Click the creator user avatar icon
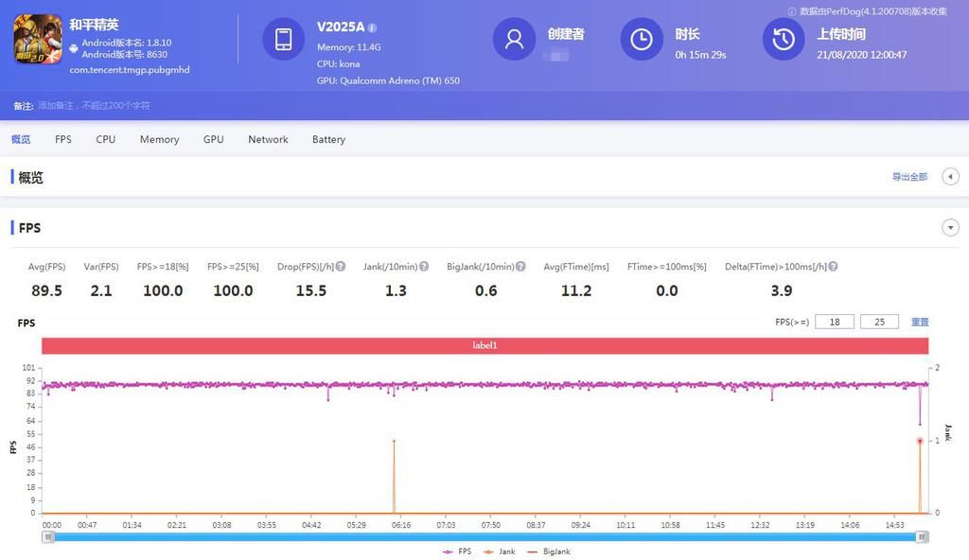Image resolution: width=969 pixels, height=560 pixels. 514,39
